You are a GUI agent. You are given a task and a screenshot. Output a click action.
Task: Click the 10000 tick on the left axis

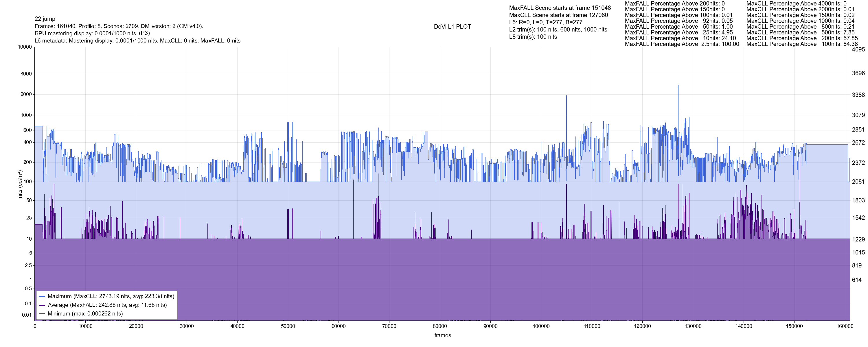click(25, 47)
